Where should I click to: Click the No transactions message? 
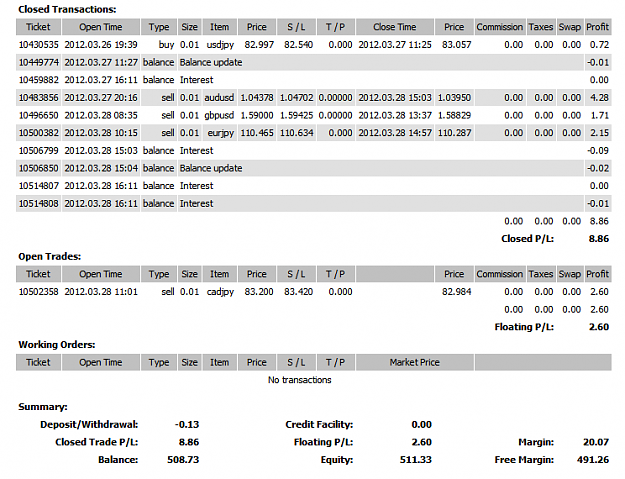[x=299, y=380]
